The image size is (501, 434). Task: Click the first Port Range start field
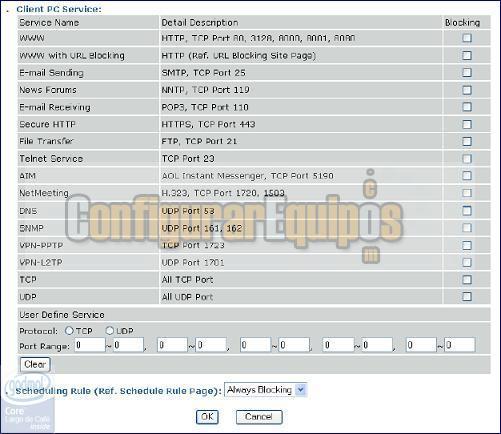pyautogui.click(x=90, y=345)
